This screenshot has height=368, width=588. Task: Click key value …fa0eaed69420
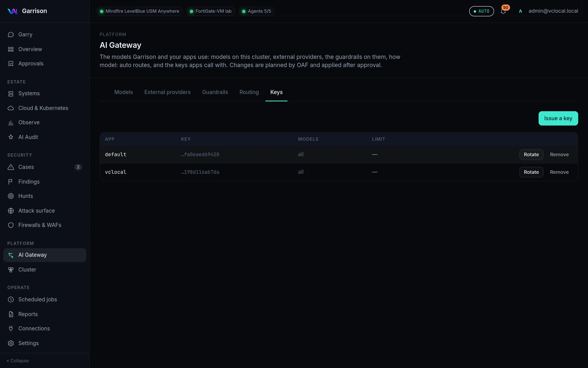[x=200, y=155]
